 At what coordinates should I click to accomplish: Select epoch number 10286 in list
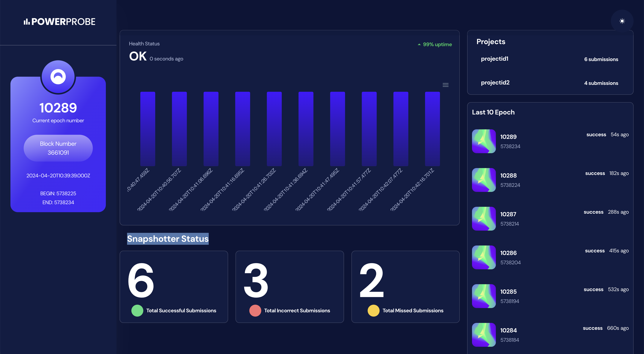point(508,253)
